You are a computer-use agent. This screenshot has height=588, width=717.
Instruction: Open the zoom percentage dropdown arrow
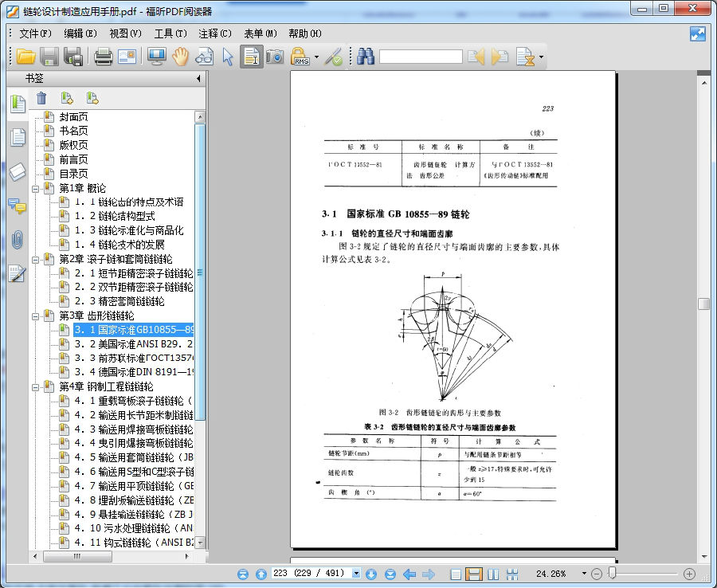[x=584, y=574]
